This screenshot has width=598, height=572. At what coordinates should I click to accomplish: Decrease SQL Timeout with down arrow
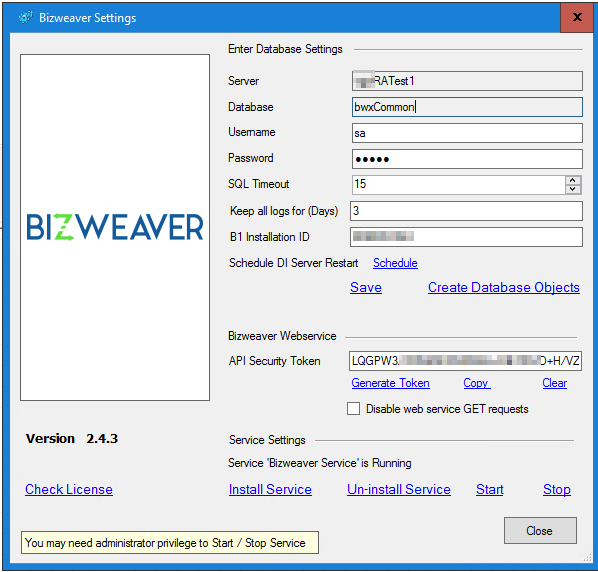573,189
